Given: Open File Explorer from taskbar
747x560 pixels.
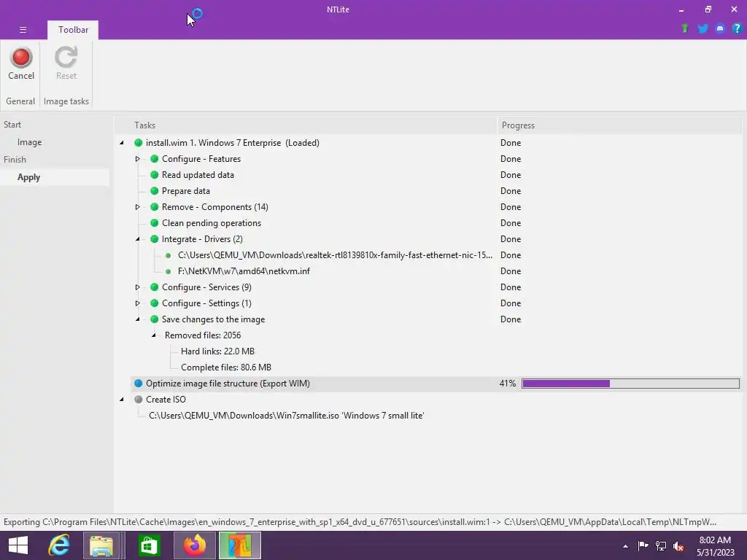Looking at the screenshot, I should pyautogui.click(x=101, y=545).
